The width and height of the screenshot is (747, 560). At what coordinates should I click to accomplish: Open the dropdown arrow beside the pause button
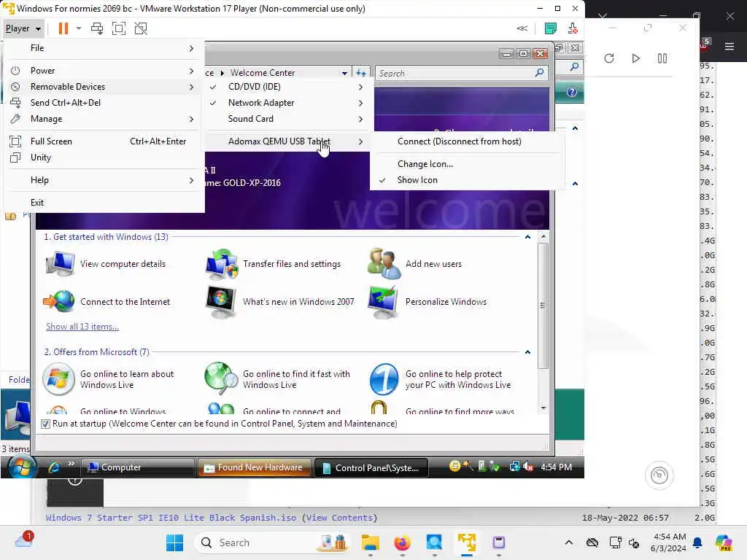click(79, 28)
